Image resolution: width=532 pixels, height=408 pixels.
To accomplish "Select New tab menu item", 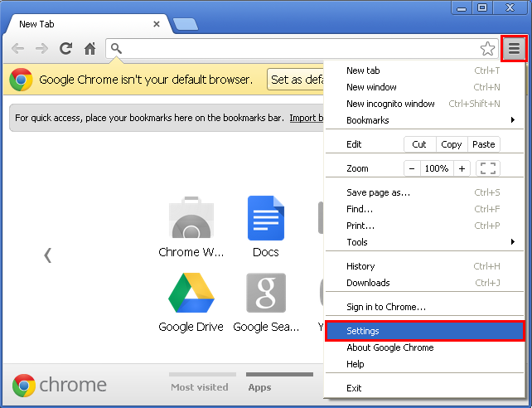I will (424, 70).
